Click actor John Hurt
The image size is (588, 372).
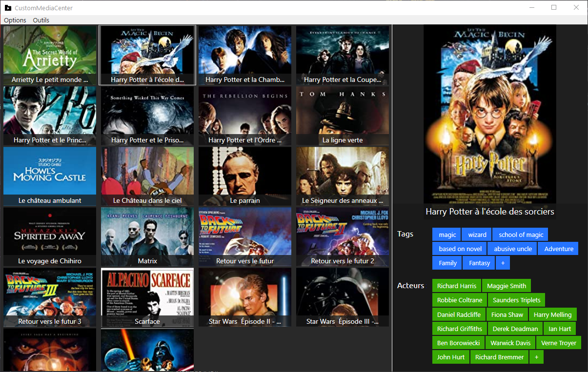(451, 357)
